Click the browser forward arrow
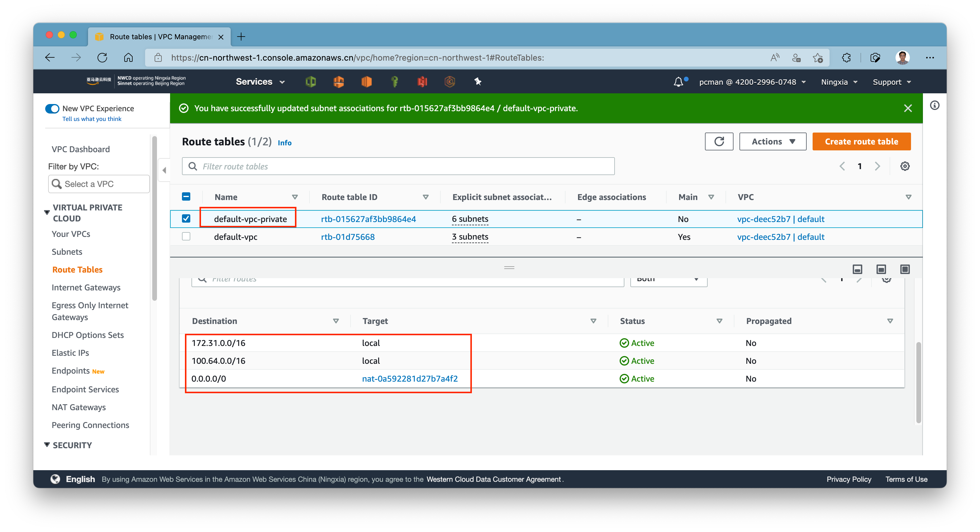The image size is (980, 532). [x=76, y=58]
